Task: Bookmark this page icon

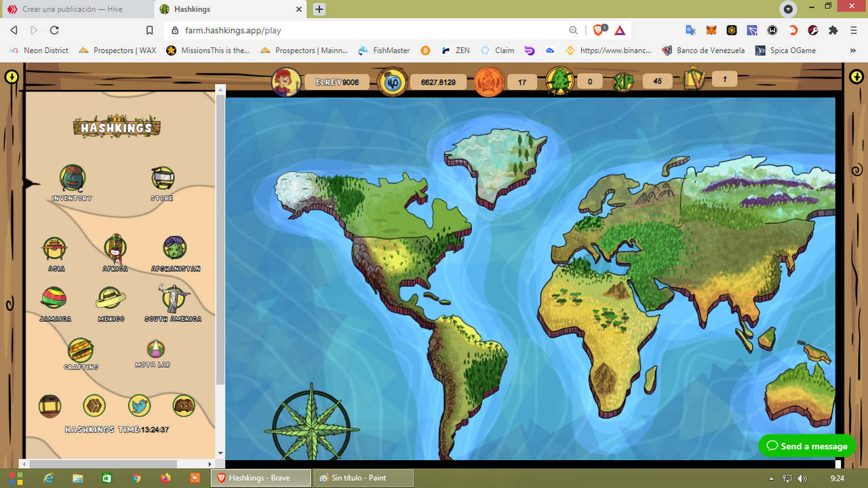Action: click(x=150, y=30)
